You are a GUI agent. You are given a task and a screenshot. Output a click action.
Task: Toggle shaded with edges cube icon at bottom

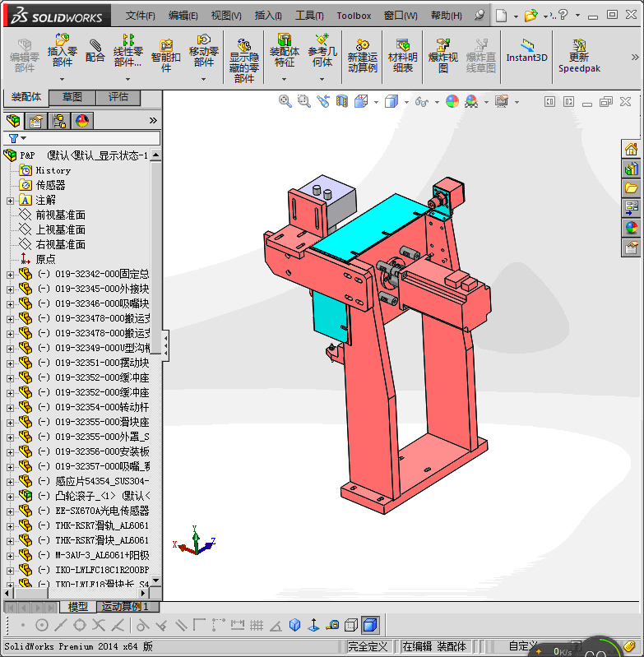[x=370, y=625]
